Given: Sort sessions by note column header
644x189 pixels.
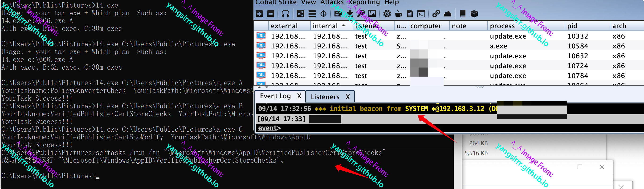Looking at the screenshot, I should (x=468, y=26).
